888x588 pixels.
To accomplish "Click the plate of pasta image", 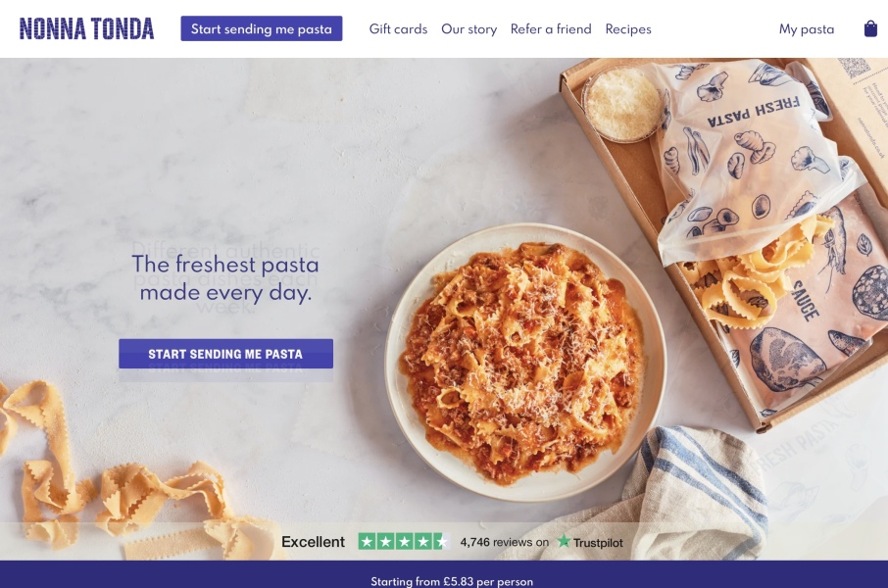I will click(x=525, y=363).
